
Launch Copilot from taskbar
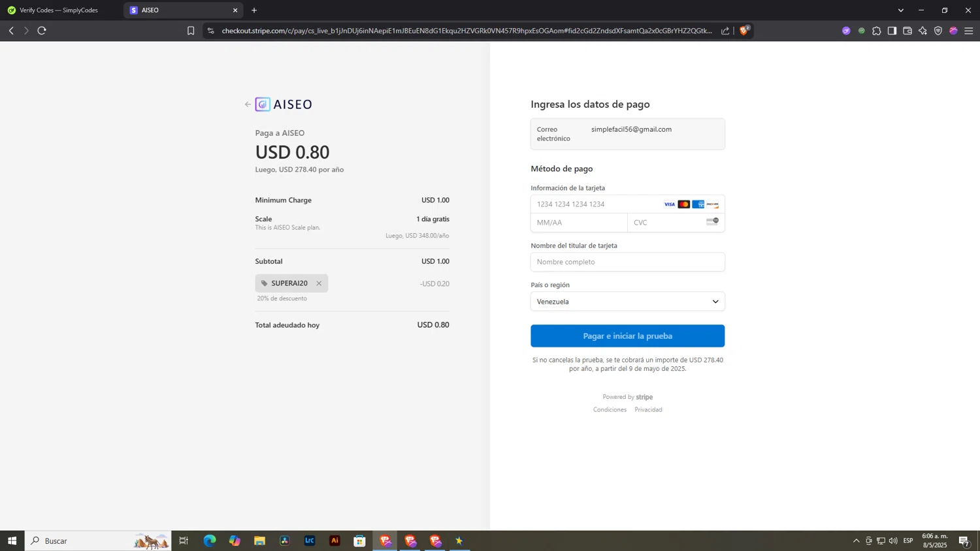point(235,541)
